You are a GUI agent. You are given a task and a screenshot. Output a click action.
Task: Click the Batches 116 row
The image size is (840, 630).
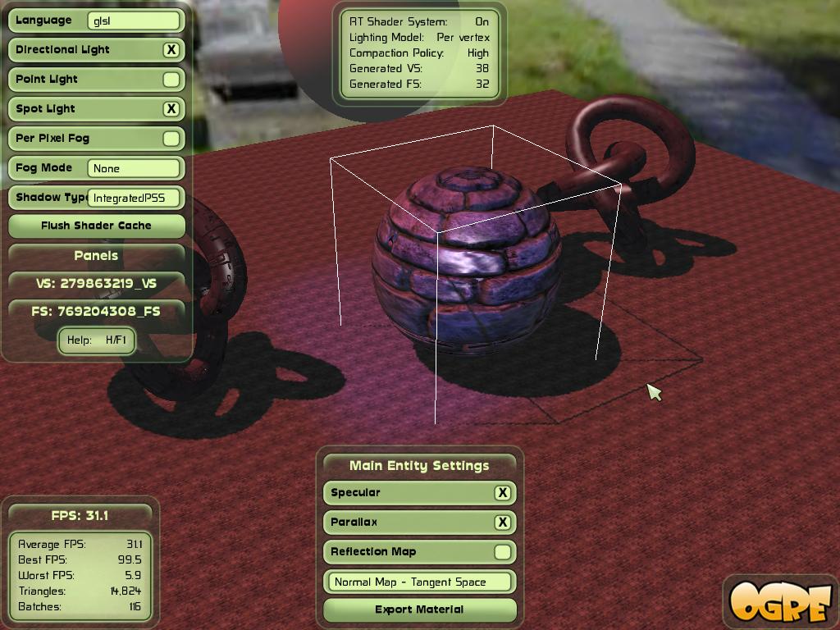[x=80, y=606]
